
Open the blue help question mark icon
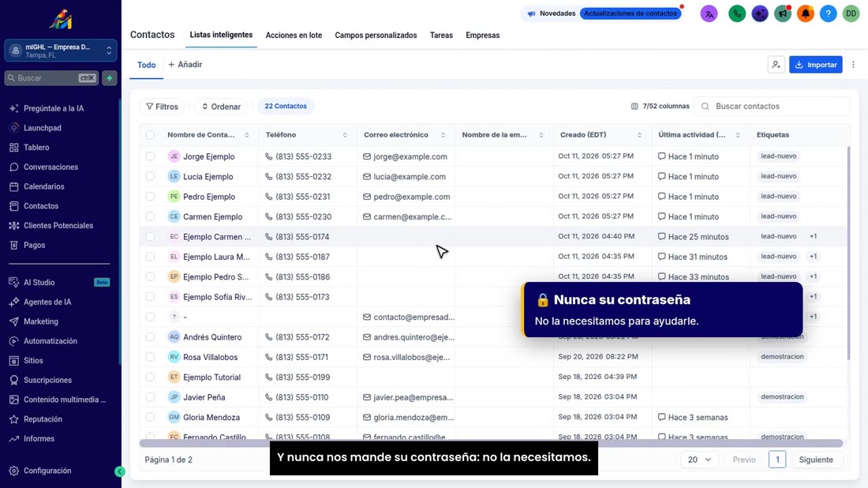pos(828,14)
